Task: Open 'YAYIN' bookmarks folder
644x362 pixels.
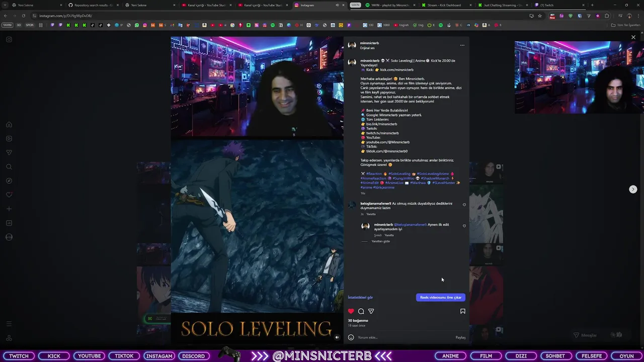Action: (x=7, y=25)
